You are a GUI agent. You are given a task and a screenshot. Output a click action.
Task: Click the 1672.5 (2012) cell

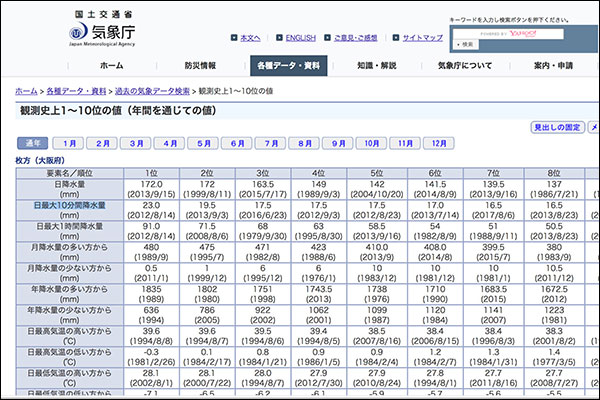point(554,294)
